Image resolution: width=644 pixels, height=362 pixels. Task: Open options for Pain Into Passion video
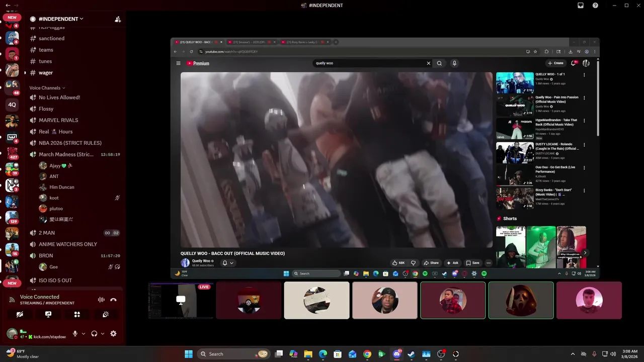pos(584,98)
